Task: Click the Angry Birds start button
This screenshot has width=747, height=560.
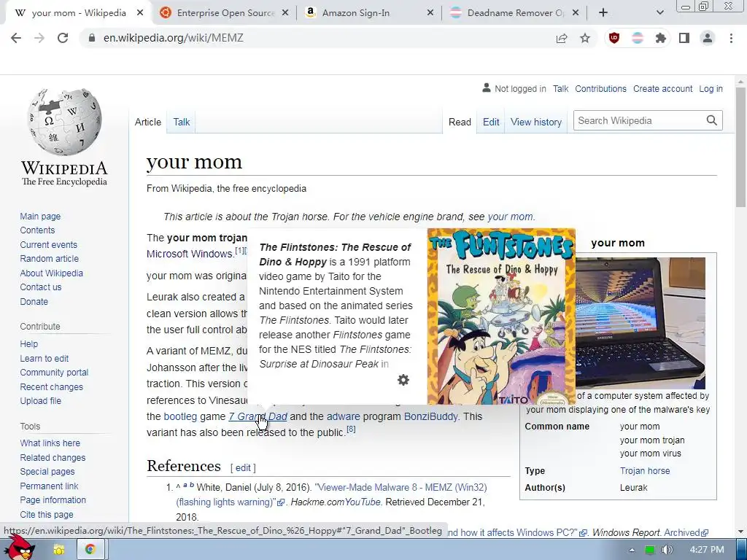Action: [19, 548]
